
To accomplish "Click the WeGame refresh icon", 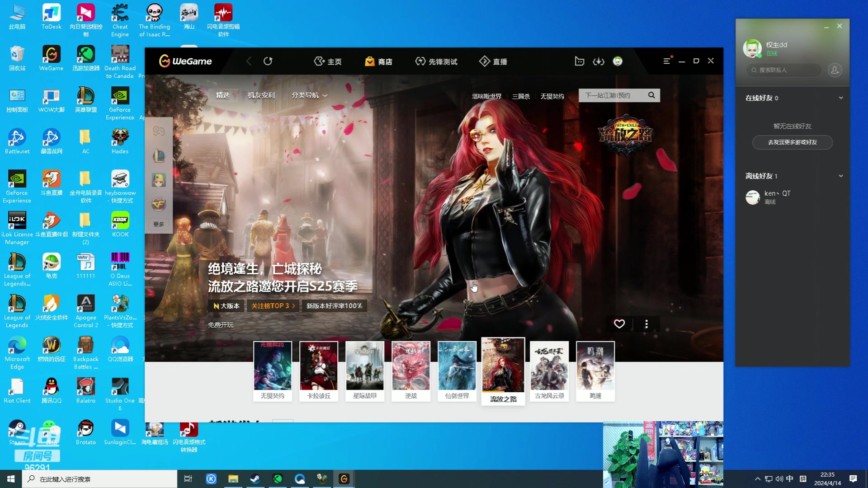I will [x=268, y=61].
